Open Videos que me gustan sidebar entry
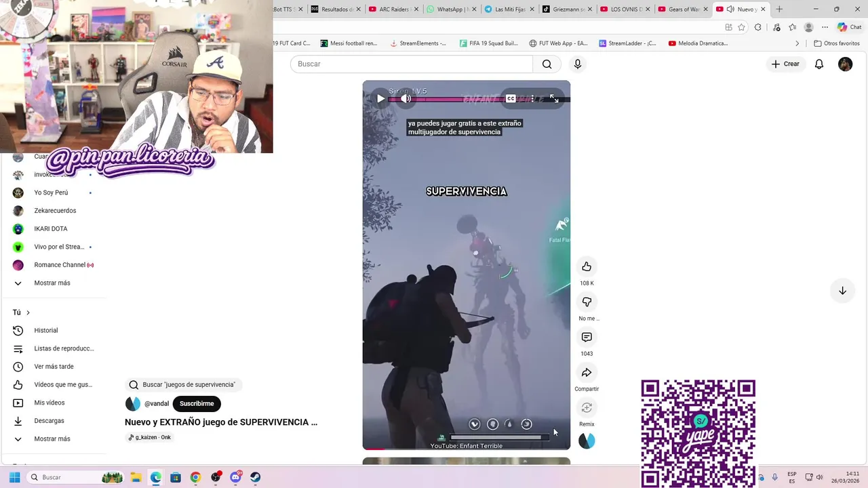The width and height of the screenshot is (868, 488). [54, 384]
